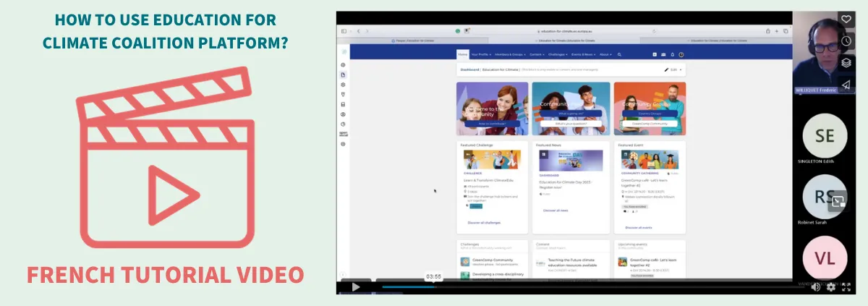The width and height of the screenshot is (868, 306).
Task: Expand the About menu
Action: (x=605, y=54)
